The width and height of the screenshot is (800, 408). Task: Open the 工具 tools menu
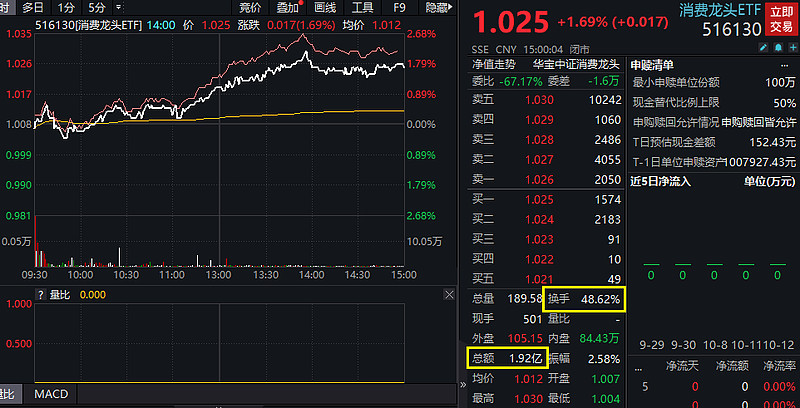pos(363,7)
